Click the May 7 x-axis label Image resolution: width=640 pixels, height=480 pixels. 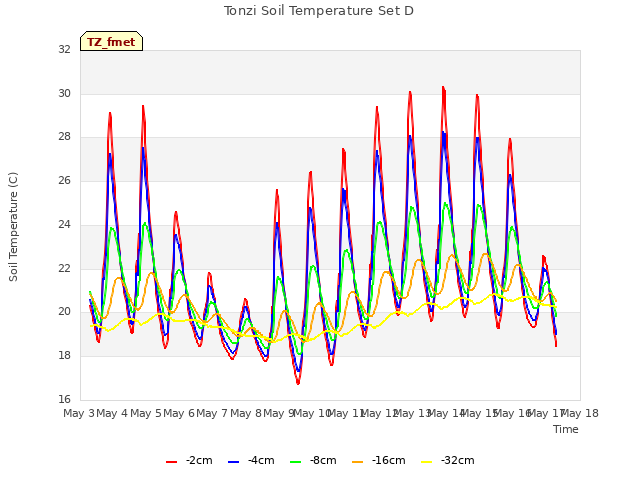[212, 413]
